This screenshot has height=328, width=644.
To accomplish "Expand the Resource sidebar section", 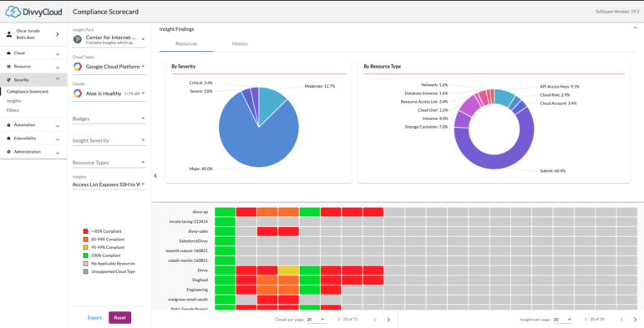I will pyautogui.click(x=58, y=68).
